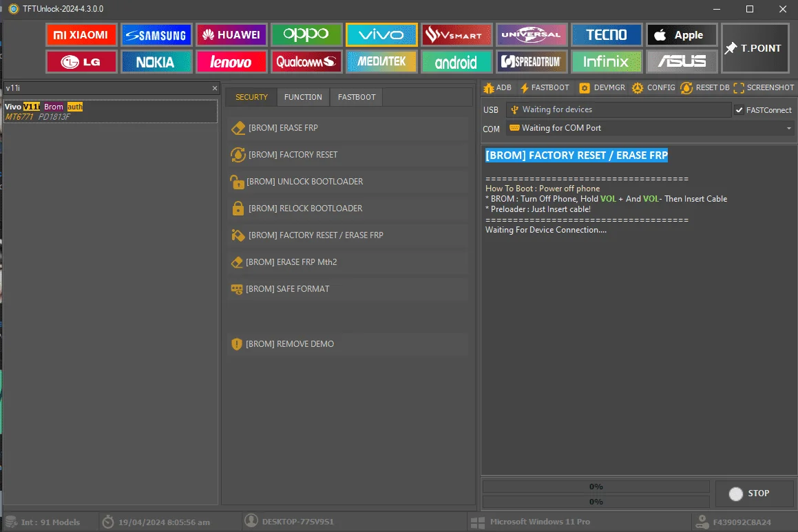Click Microsoft Windows 11 Pro status
The height and width of the screenshot is (532, 798).
tap(530, 521)
